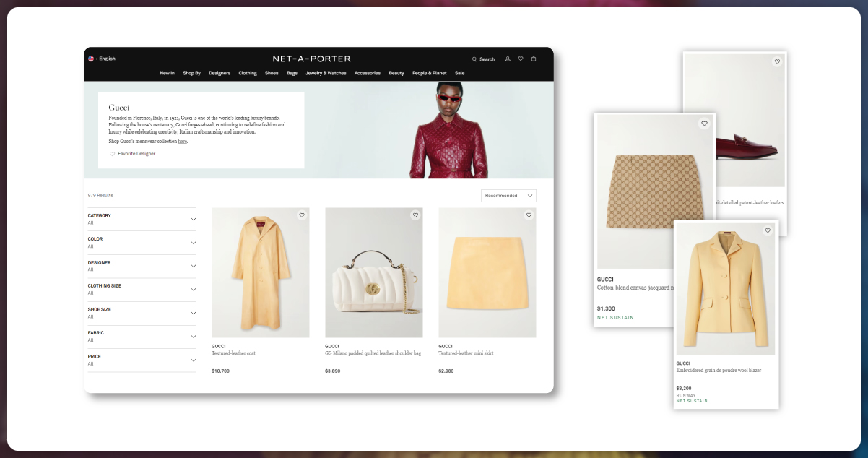Open the Bags menu
The image size is (868, 458).
click(x=292, y=73)
